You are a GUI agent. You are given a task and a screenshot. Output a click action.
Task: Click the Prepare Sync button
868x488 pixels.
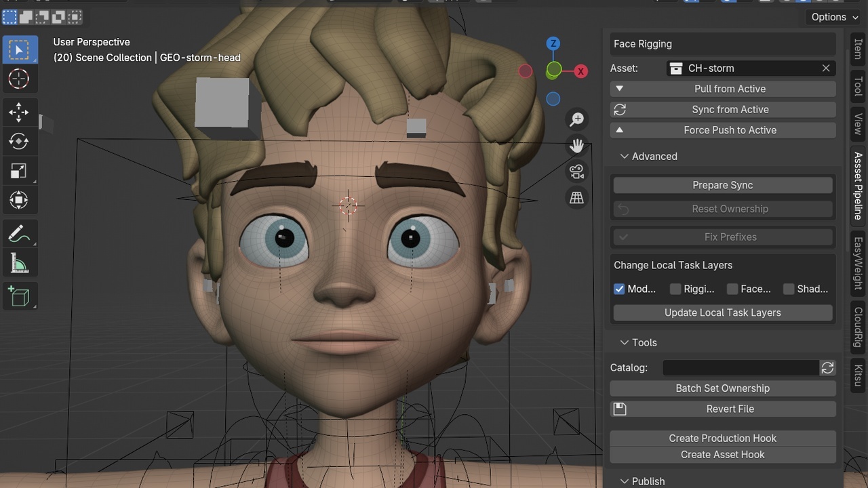click(x=723, y=185)
